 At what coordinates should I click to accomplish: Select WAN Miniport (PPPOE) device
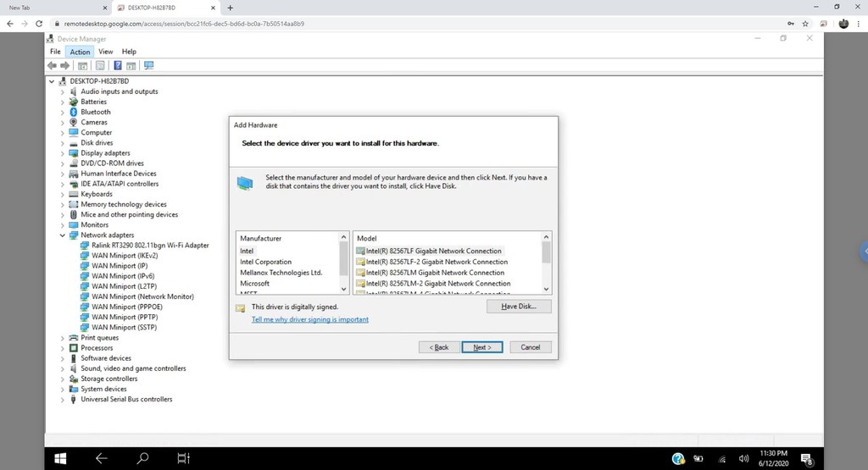127,307
